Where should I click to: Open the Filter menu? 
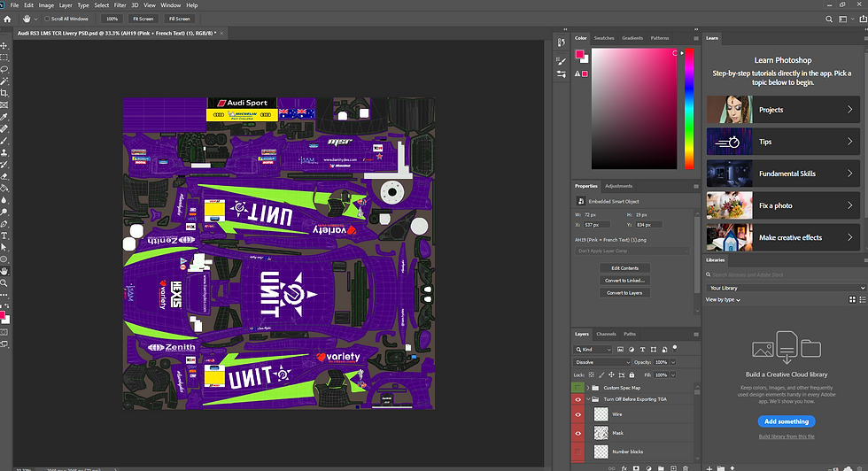pyautogui.click(x=120, y=5)
